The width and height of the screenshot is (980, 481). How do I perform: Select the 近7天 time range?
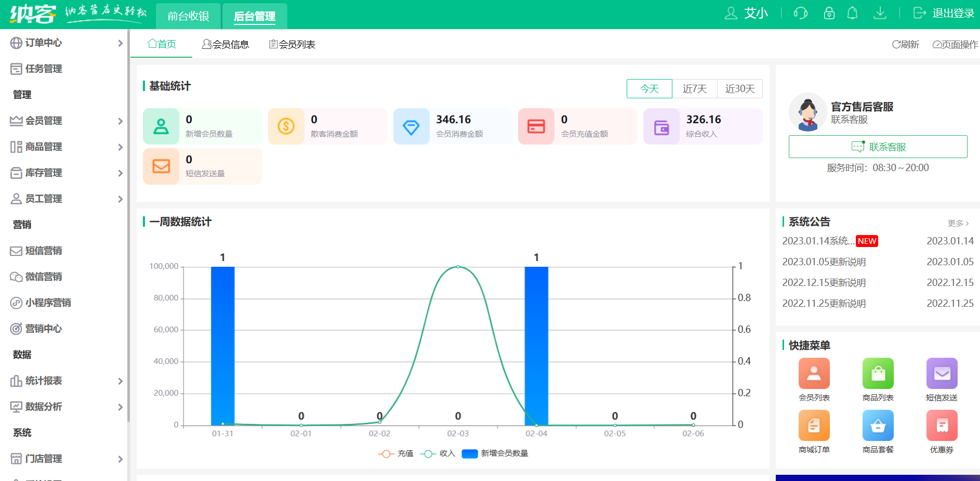695,88
